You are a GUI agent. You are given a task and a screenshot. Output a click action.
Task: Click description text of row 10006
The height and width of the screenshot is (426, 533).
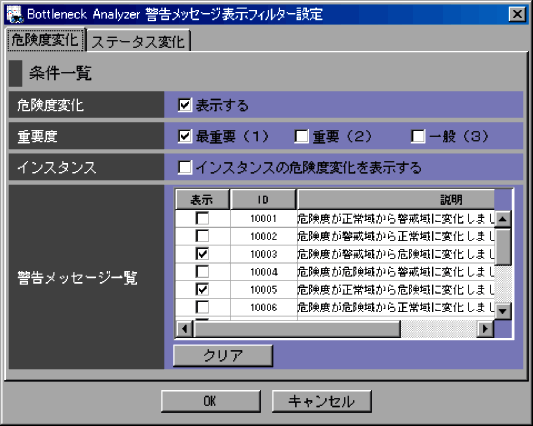pos(396,307)
